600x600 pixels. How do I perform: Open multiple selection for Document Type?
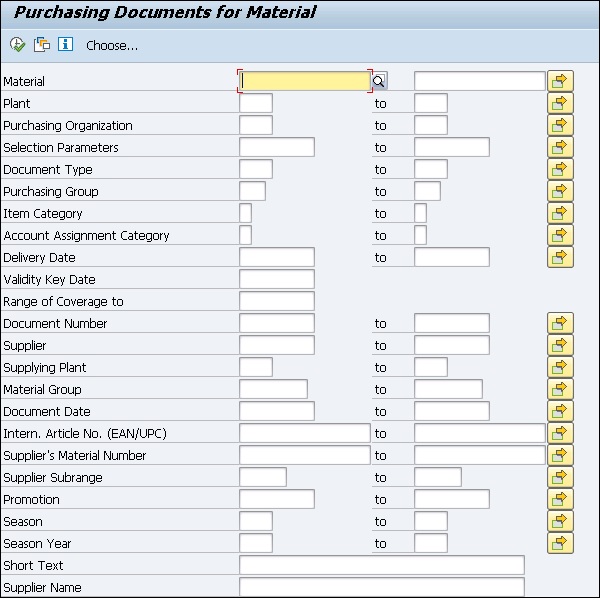tap(560, 169)
